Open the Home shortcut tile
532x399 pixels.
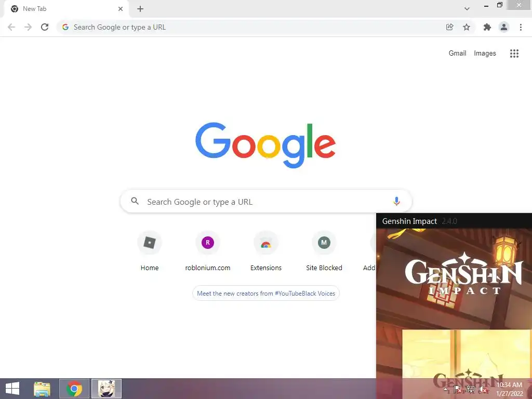click(x=150, y=251)
